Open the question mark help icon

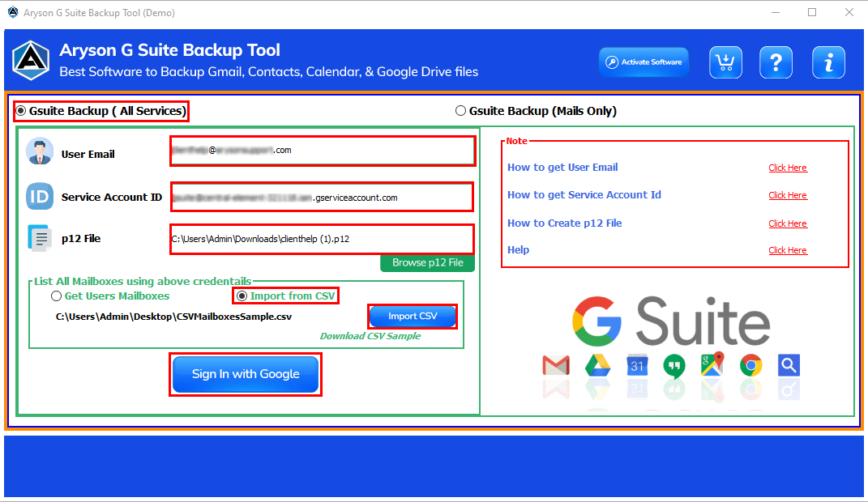pyautogui.click(x=776, y=62)
